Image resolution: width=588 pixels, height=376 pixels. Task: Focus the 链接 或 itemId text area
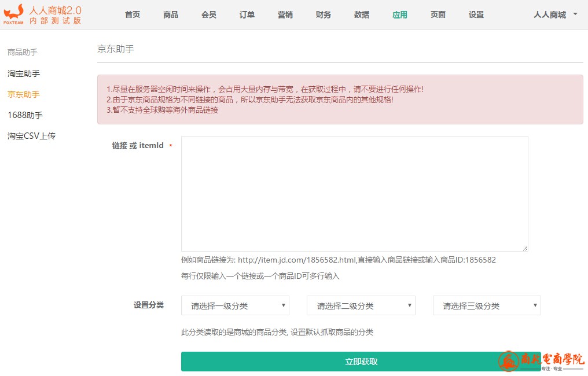click(354, 193)
